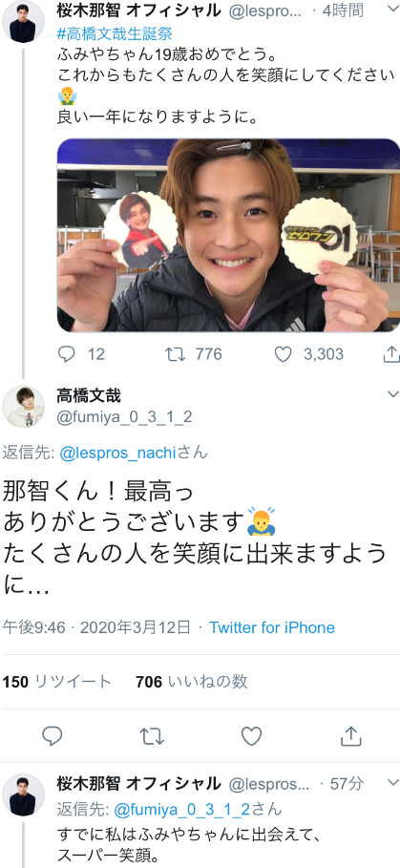Reply to 高橋文哉's main tweet
400x868 pixels.
click(52, 735)
